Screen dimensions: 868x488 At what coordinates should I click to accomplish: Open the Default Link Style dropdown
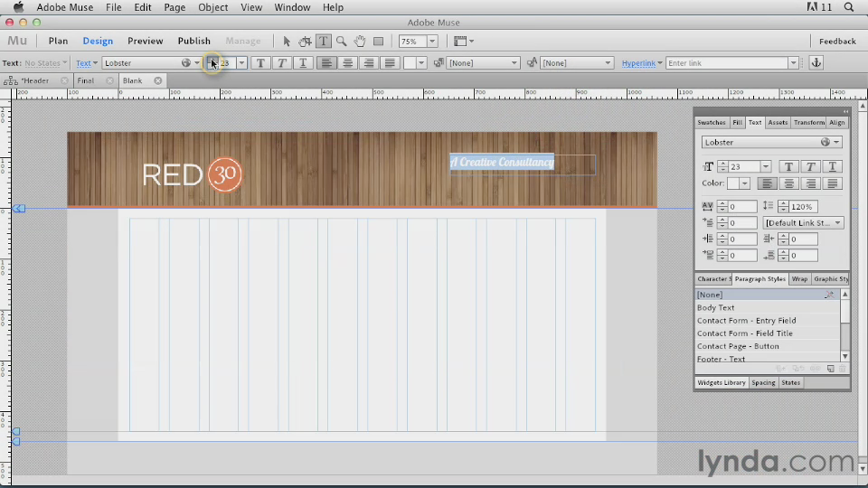pos(804,223)
